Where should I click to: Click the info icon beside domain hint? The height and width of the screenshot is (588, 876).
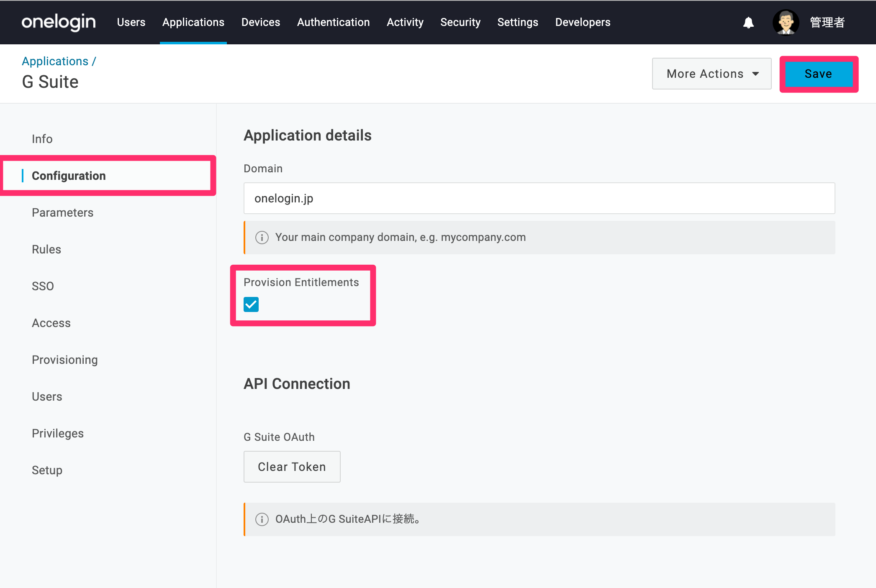pyautogui.click(x=262, y=238)
